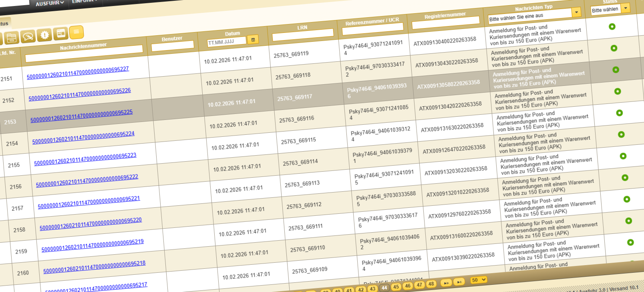Viewport: 644px width, 292px height.
Task: Open the Datum calendar picker
Action: click(x=253, y=39)
